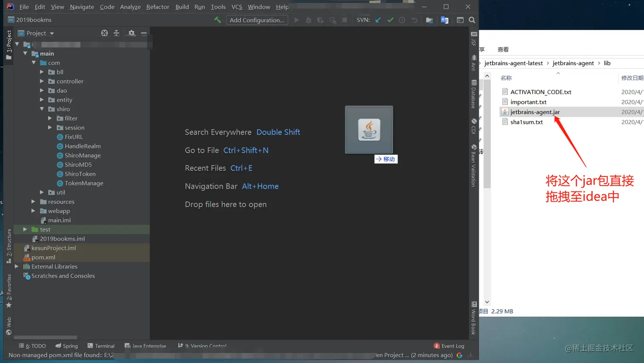The width and height of the screenshot is (644, 363).
Task: Open the Event Log
Action: pyautogui.click(x=449, y=346)
